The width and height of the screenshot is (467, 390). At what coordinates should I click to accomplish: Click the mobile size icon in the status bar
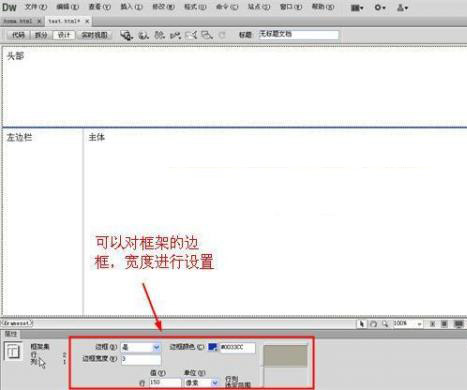pyautogui.click(x=432, y=324)
